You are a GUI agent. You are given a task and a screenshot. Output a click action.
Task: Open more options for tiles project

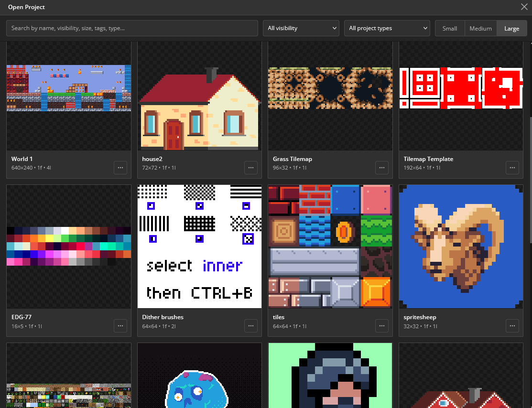pos(382,326)
